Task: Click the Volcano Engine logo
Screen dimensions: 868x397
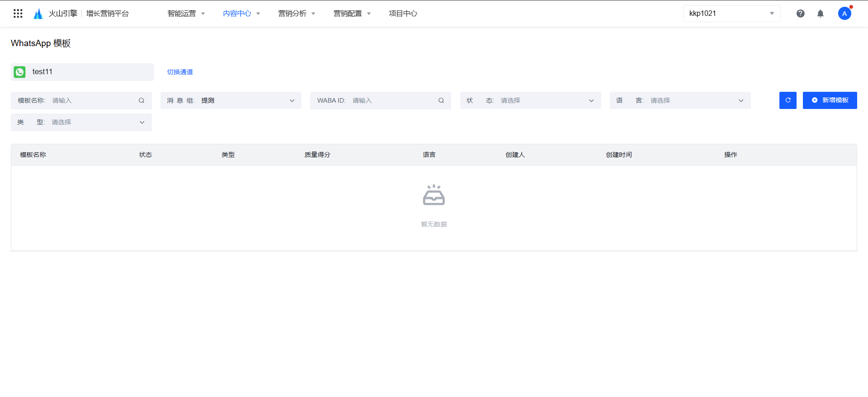Action: coord(38,14)
